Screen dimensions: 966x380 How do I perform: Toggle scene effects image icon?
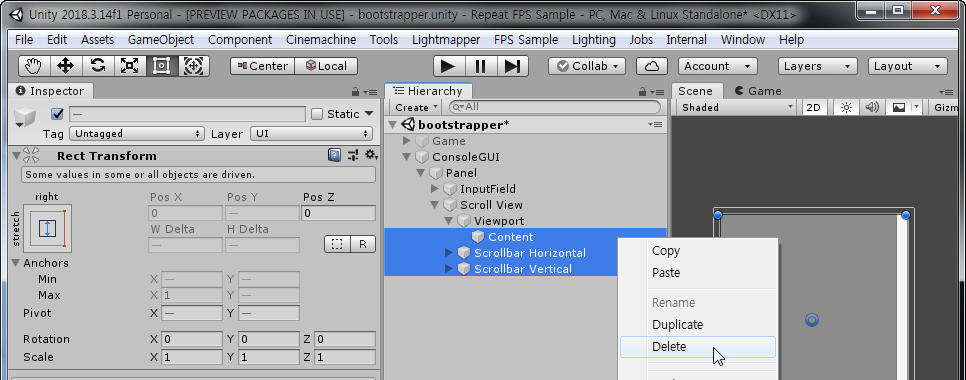[x=899, y=107]
